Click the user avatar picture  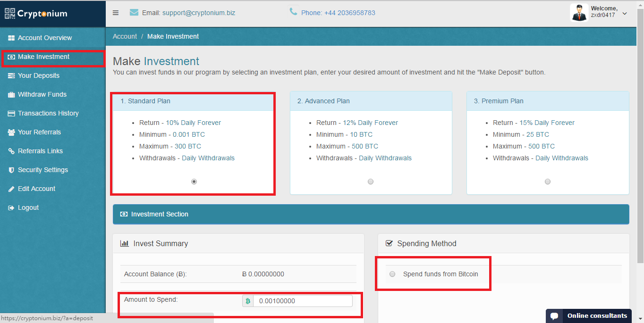[x=579, y=13]
